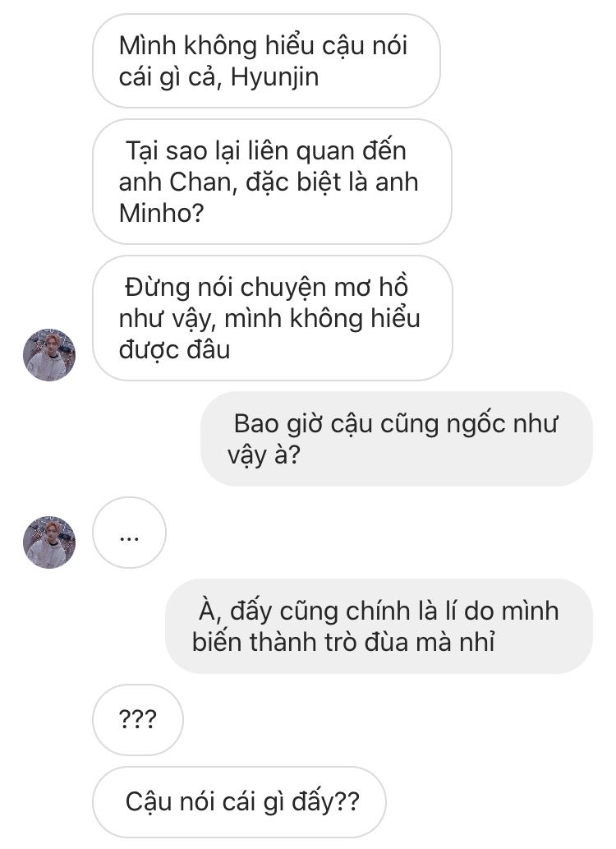616x849 pixels.
Task: Tap the 'Đừng nói chuyện mơ hồ' message bubble
Action: coord(273,318)
